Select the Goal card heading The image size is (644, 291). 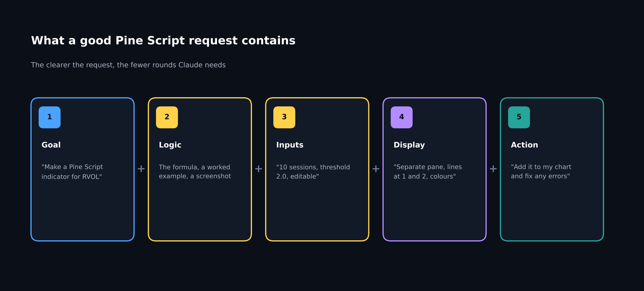point(51,145)
